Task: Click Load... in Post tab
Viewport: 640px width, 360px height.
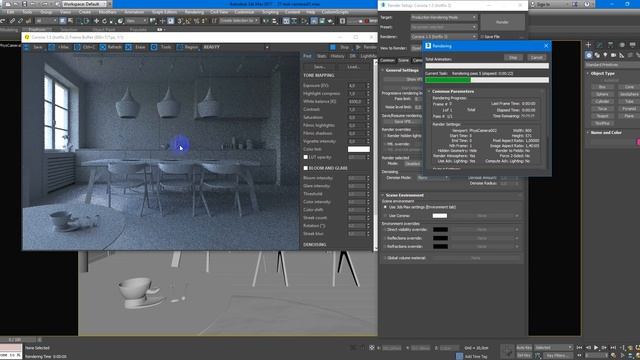Action: [x=353, y=67]
